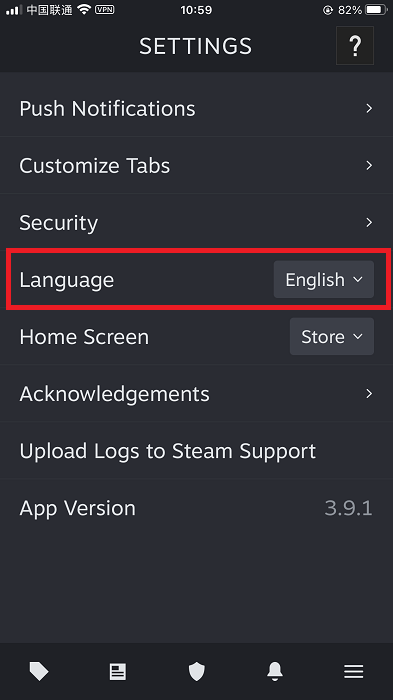Tap the App Version 3.9.1 number
393x700 pixels.
(348, 508)
